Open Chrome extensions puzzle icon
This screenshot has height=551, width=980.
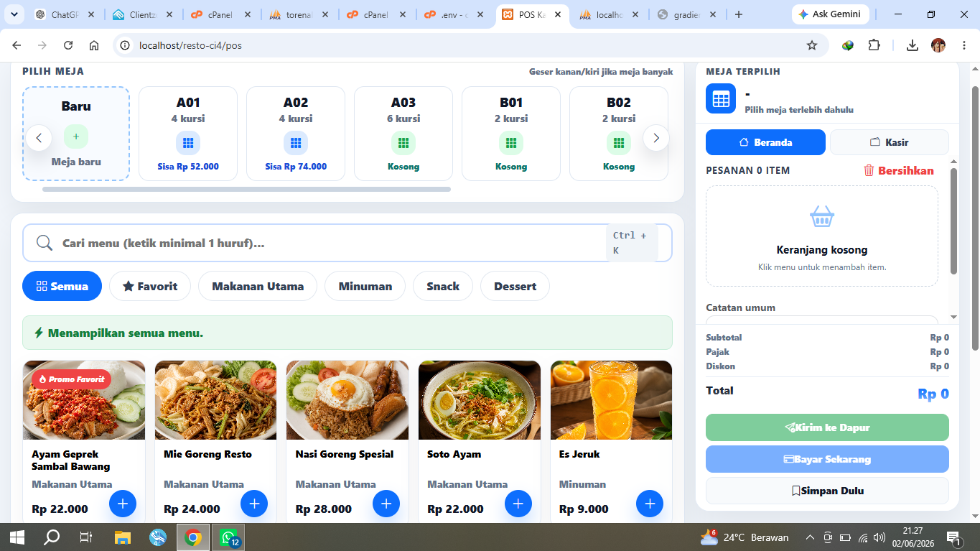pos(874,45)
